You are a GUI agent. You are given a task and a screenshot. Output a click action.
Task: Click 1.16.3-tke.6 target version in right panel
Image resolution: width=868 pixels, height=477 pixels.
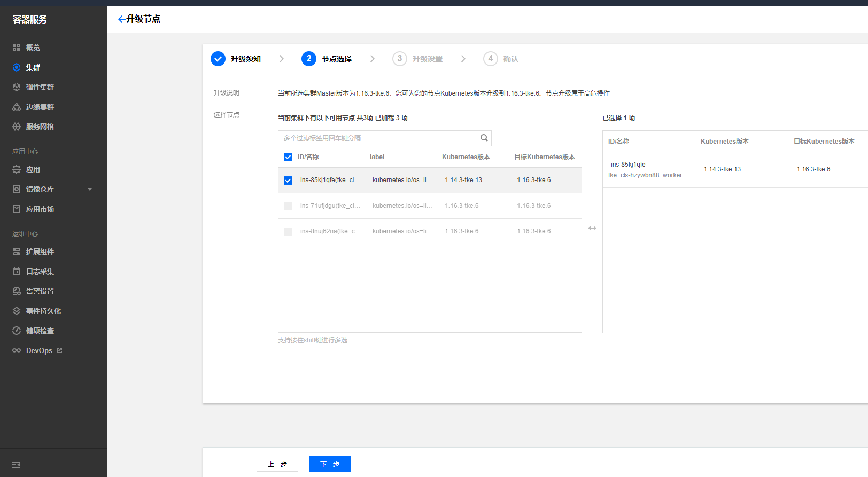tap(813, 169)
